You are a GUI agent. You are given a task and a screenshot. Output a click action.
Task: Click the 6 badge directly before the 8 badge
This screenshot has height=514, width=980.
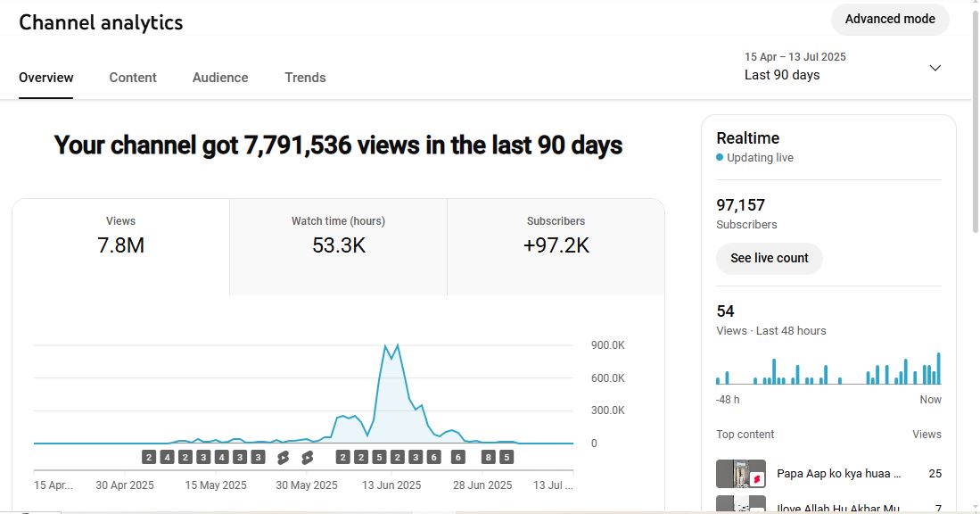click(458, 458)
